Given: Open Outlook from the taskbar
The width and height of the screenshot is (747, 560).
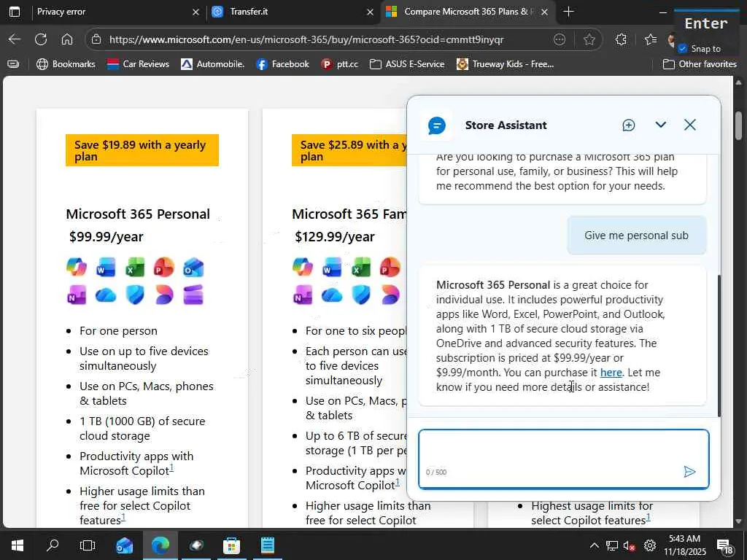Looking at the screenshot, I should [125, 545].
